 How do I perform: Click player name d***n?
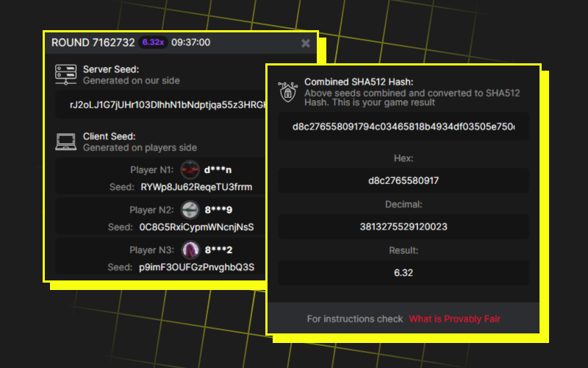pyautogui.click(x=218, y=170)
